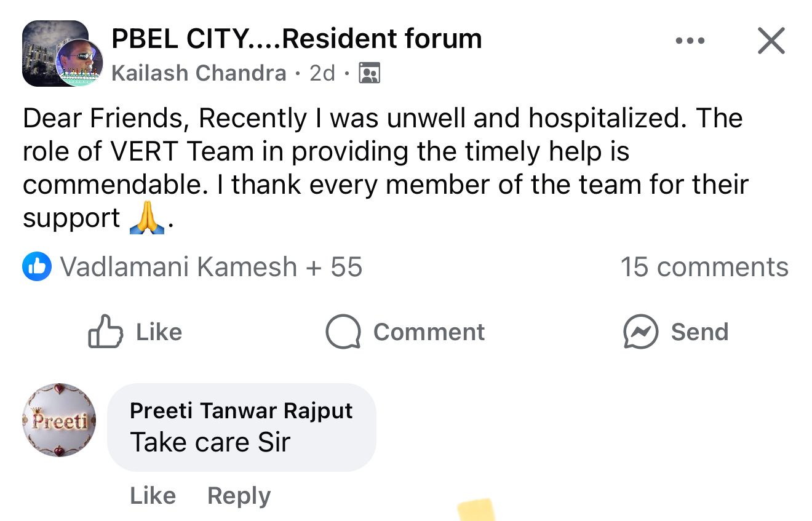Screen dimensions: 812x521
Task: Open the 15 comments list
Action: (704, 267)
